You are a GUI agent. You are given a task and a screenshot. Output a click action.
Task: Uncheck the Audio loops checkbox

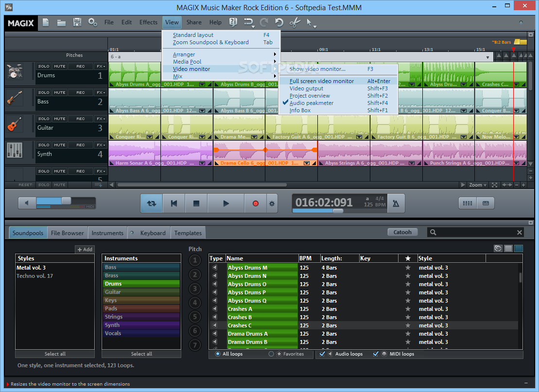click(322, 354)
